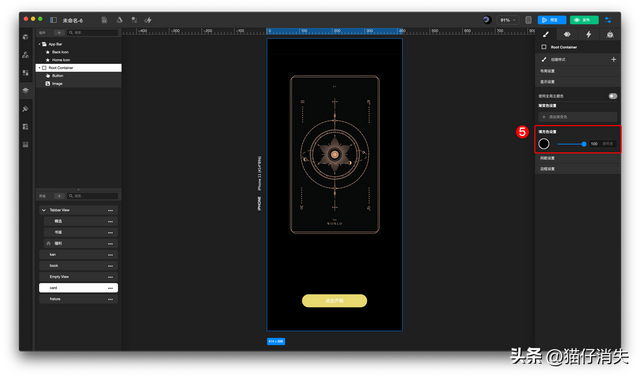This screenshot has height=376, width=640.
Task: Open the blue sliders settings icon
Action: 608,20
